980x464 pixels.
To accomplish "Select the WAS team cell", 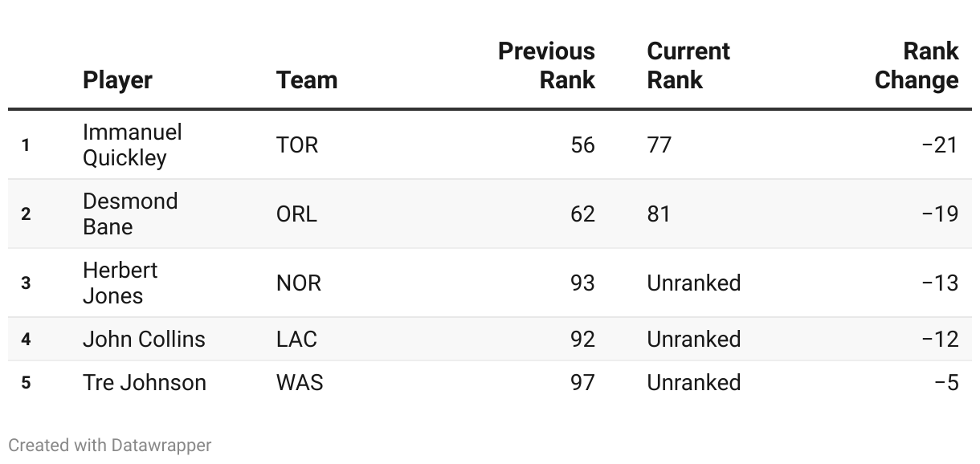I will point(300,382).
